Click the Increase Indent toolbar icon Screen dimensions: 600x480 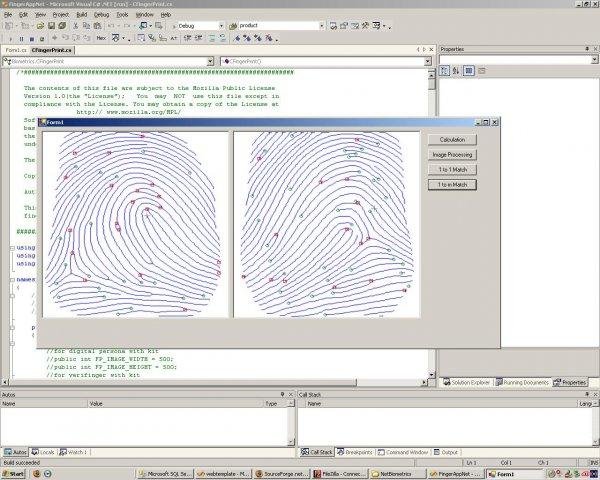tap(199, 38)
